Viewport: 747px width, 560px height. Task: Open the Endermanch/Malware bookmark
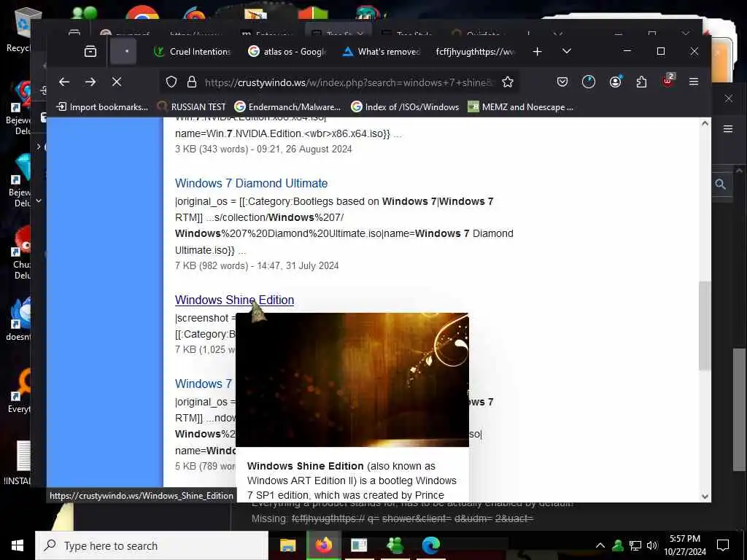tap(287, 107)
